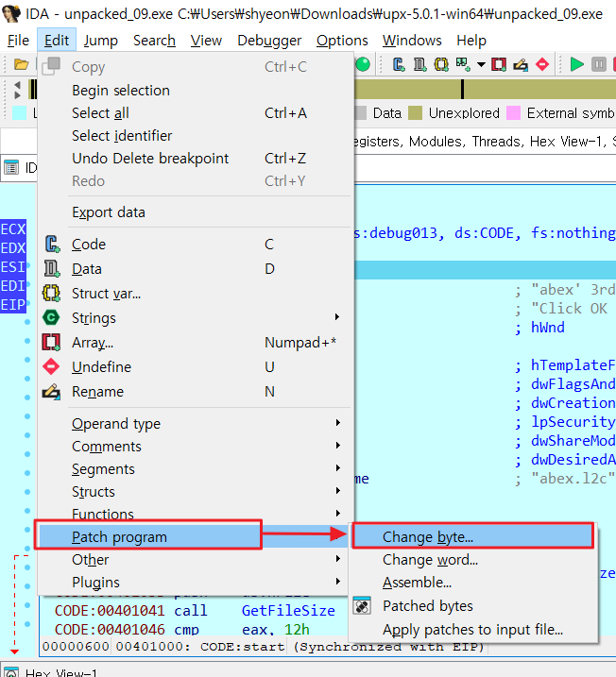Click the toolbar Convert to data icon
Viewport: 616px width, 677px height.
419,65
